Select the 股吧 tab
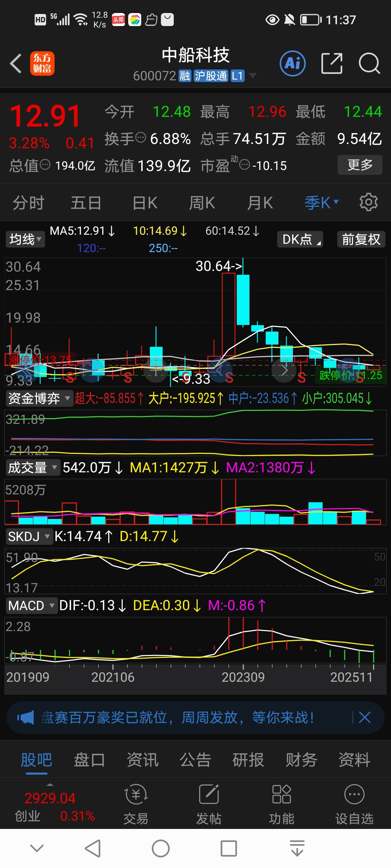 coord(37,759)
